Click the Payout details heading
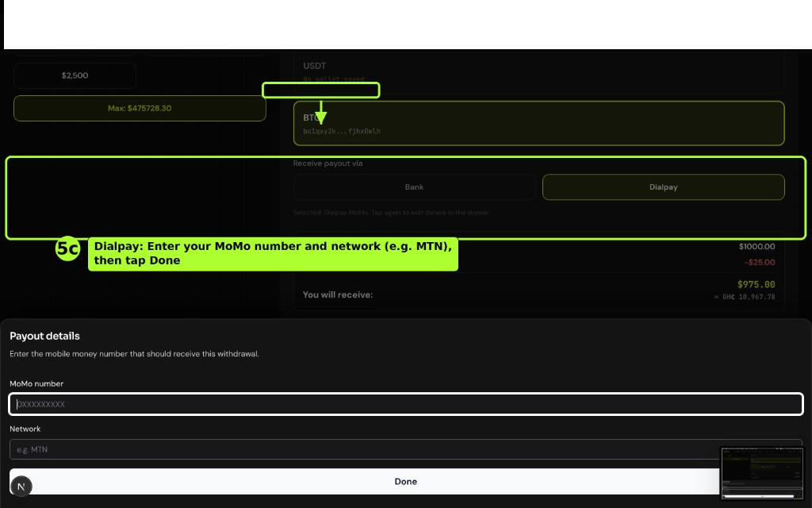 pyautogui.click(x=45, y=336)
